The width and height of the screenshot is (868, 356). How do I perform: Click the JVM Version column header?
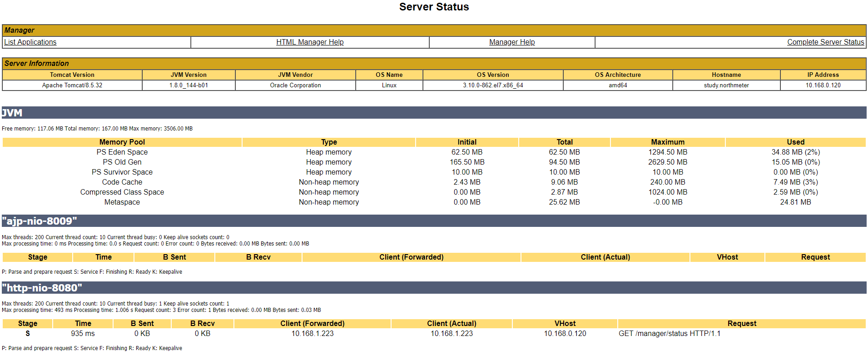(x=188, y=75)
